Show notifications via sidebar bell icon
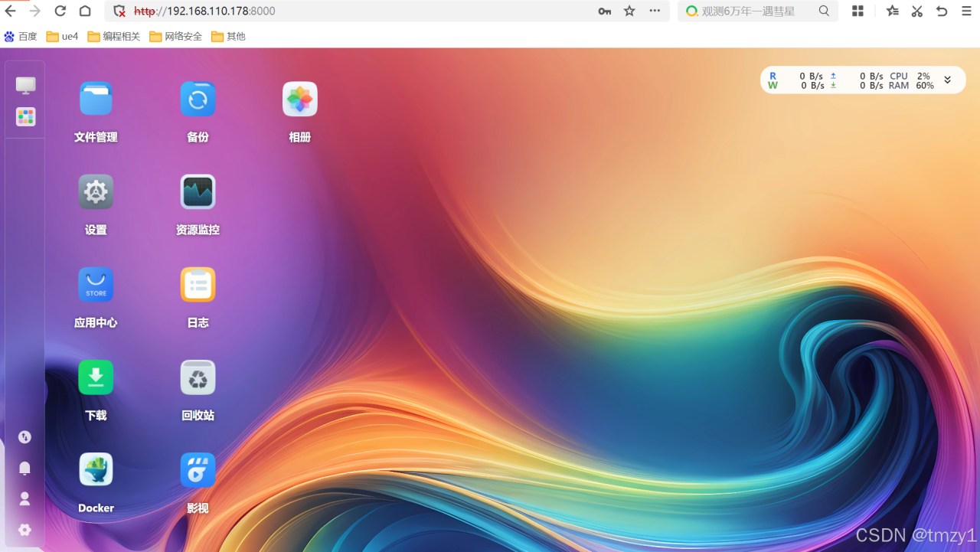This screenshot has height=552, width=980. tap(24, 468)
